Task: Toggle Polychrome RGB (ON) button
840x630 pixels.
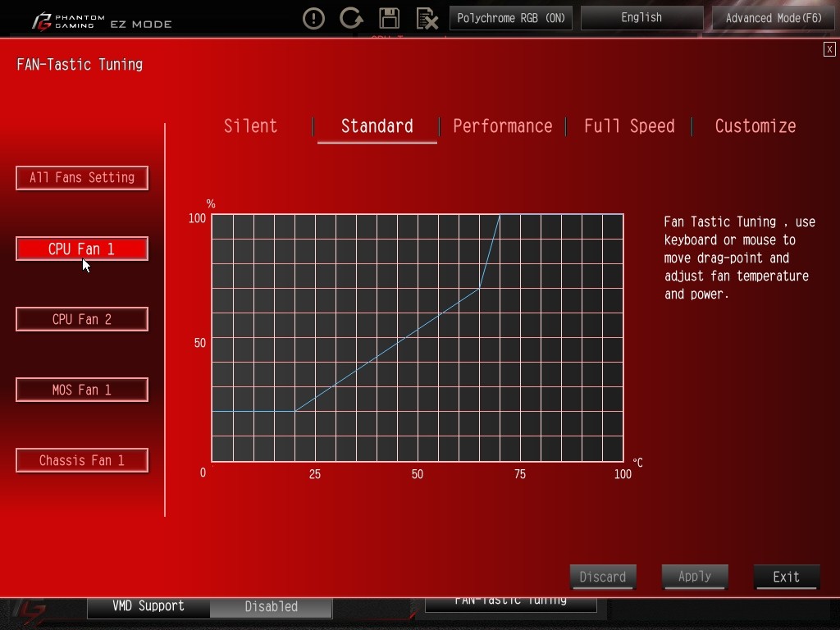Action: pyautogui.click(x=511, y=18)
